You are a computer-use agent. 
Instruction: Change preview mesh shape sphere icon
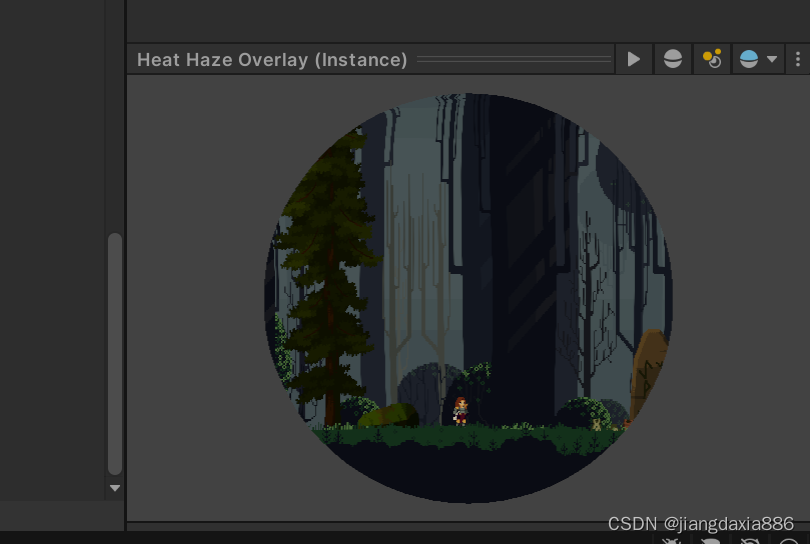[x=673, y=59]
